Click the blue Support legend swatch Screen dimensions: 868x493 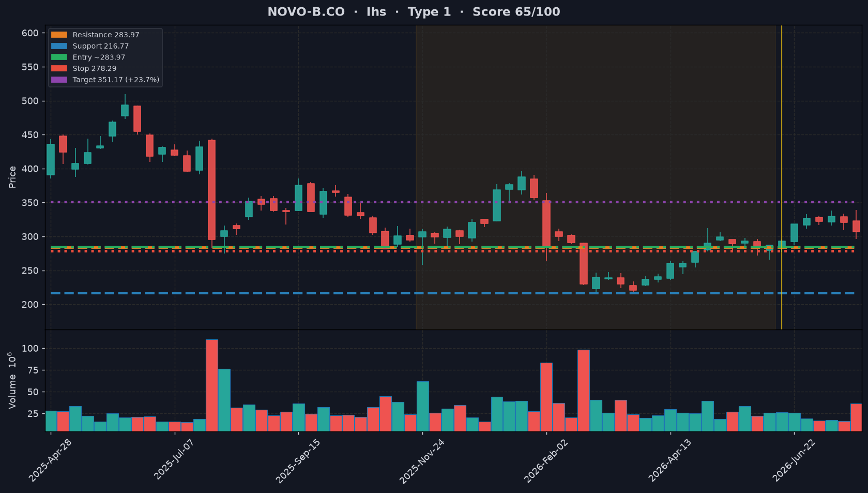click(x=59, y=46)
